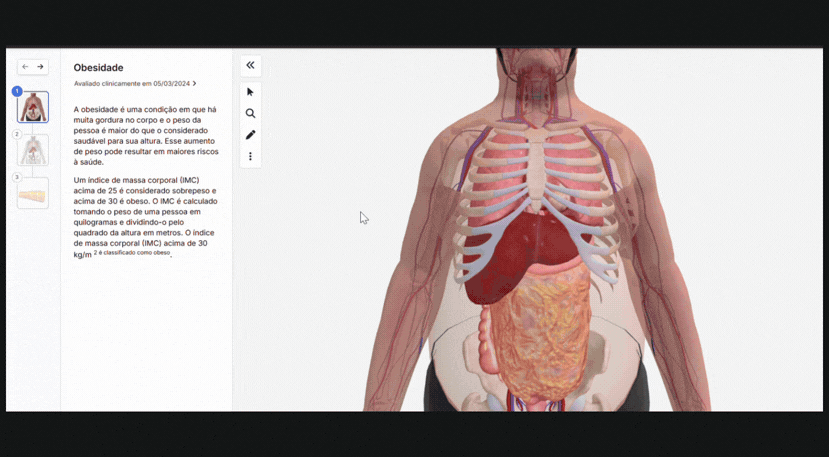Click the blue step 1 number badge
829x457 pixels.
coord(17,91)
